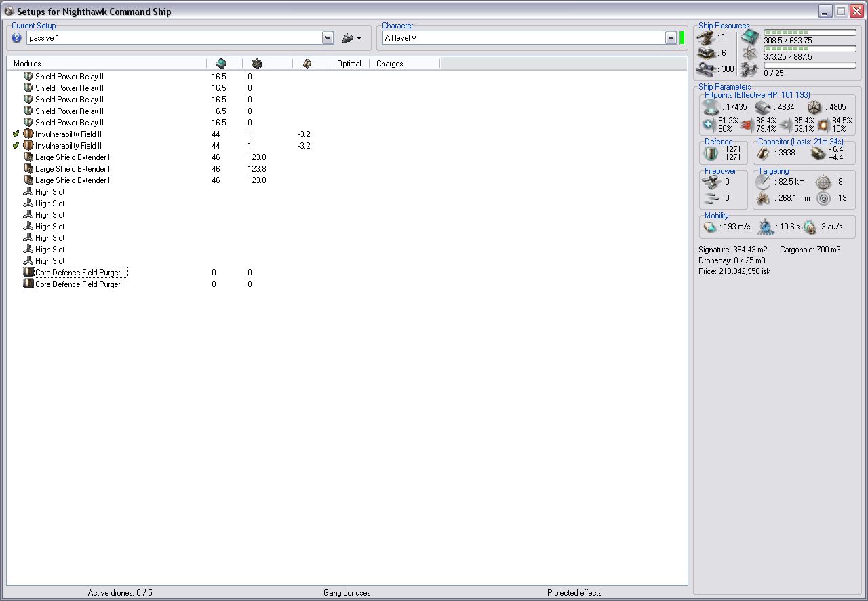Click the Dronebay: 0 / 25 m3 text
This screenshot has width=868, height=601.
coord(732,260)
